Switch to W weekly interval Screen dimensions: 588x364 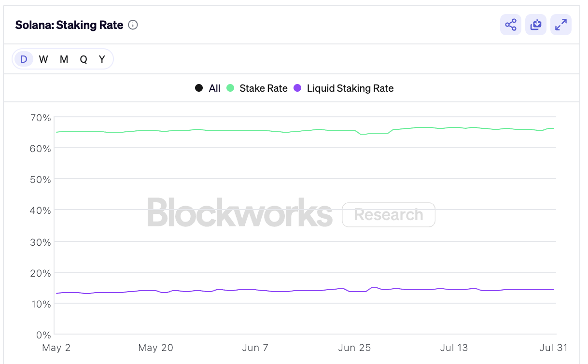click(x=43, y=59)
